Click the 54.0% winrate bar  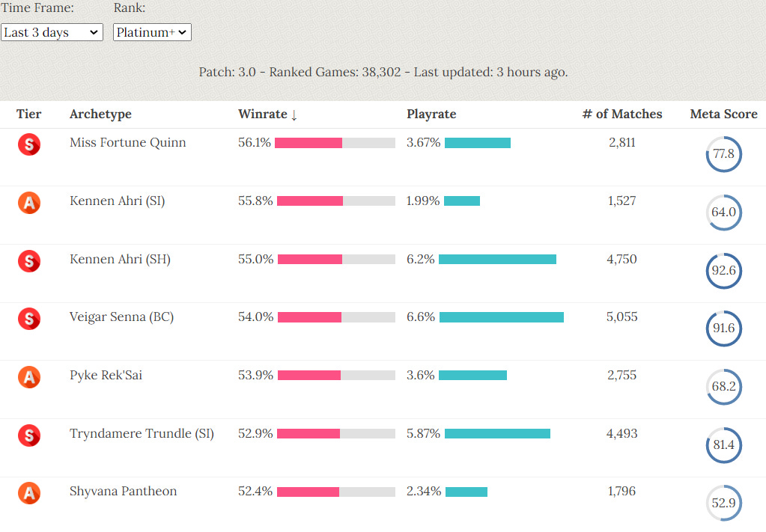coord(337,317)
